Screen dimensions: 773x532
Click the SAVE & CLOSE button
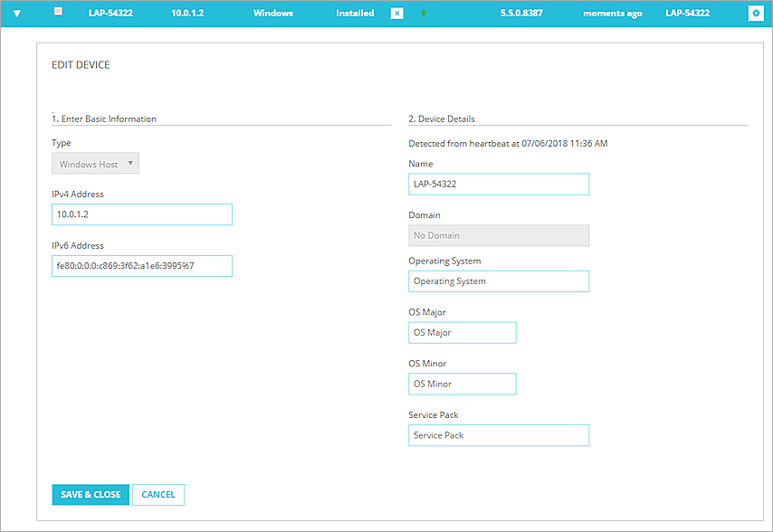tap(90, 495)
